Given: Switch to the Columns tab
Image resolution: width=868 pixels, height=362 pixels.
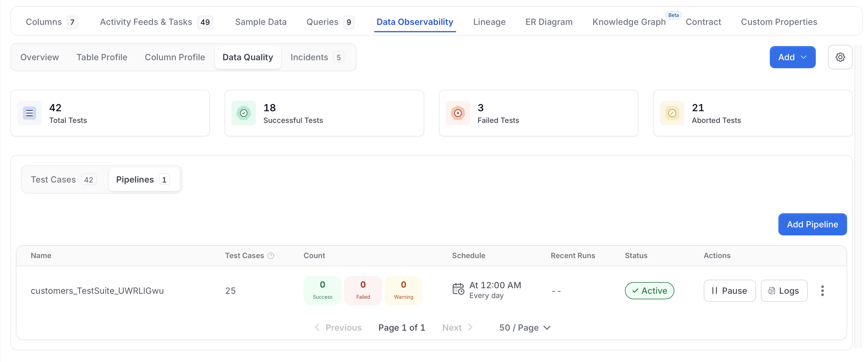Looking at the screenshot, I should click(x=52, y=22).
